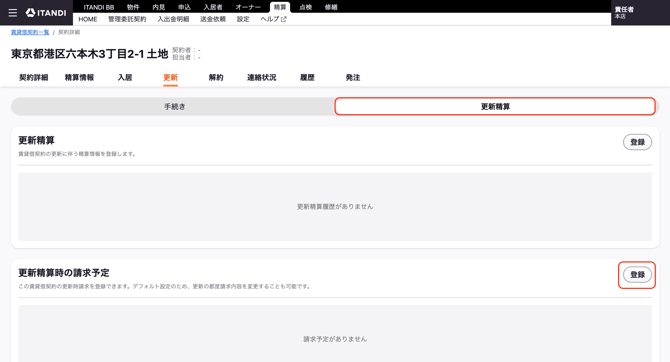Open the 入居者 menu

click(213, 7)
